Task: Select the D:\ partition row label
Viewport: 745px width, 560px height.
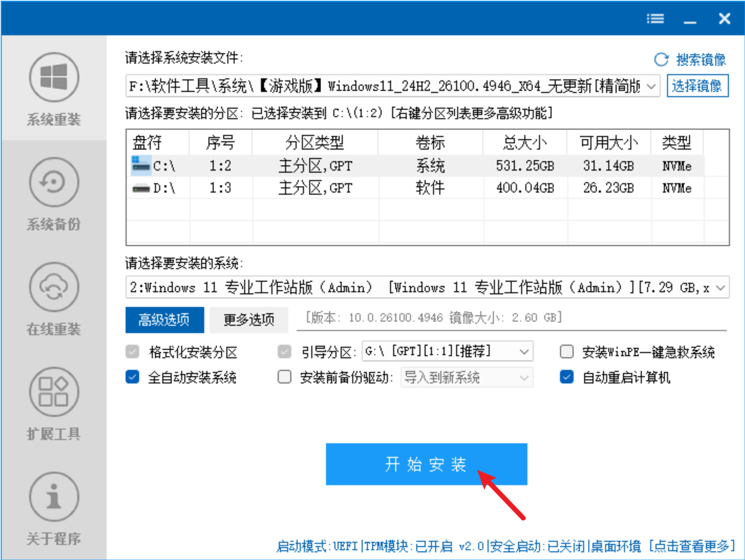Action: pos(164,189)
